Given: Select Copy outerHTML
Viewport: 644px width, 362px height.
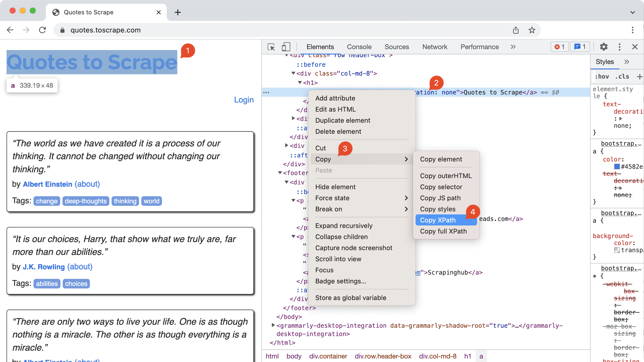Looking at the screenshot, I should pos(446,176).
